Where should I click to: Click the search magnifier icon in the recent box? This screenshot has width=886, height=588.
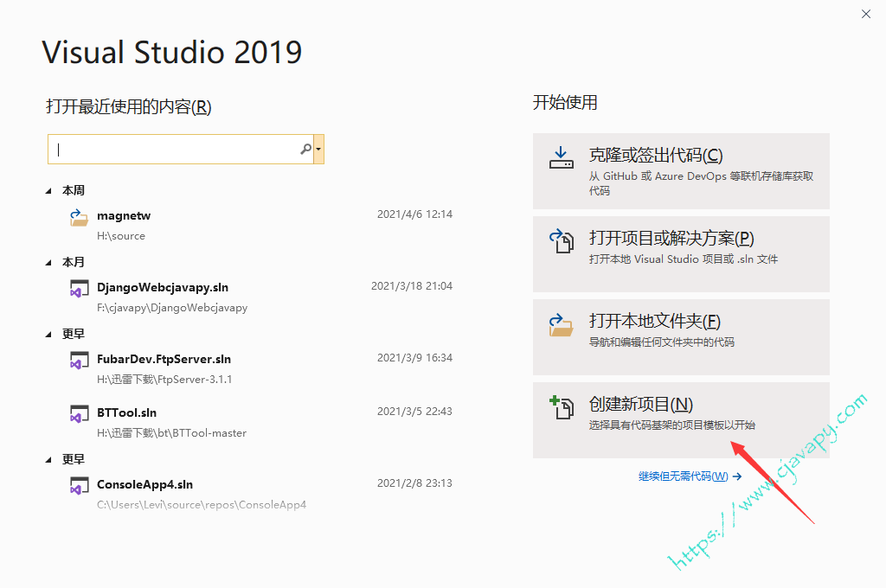pyautogui.click(x=305, y=149)
